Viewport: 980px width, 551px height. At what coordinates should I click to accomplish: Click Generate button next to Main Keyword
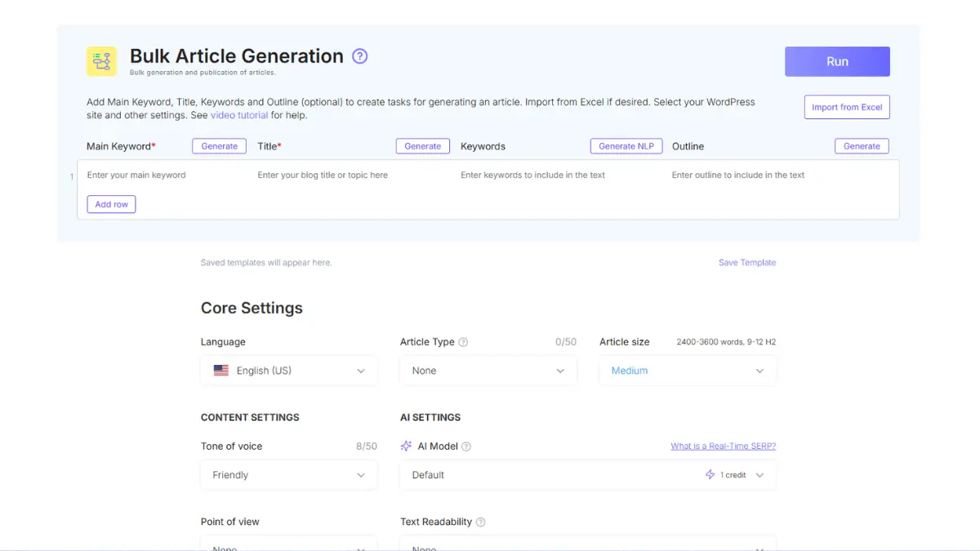click(220, 146)
